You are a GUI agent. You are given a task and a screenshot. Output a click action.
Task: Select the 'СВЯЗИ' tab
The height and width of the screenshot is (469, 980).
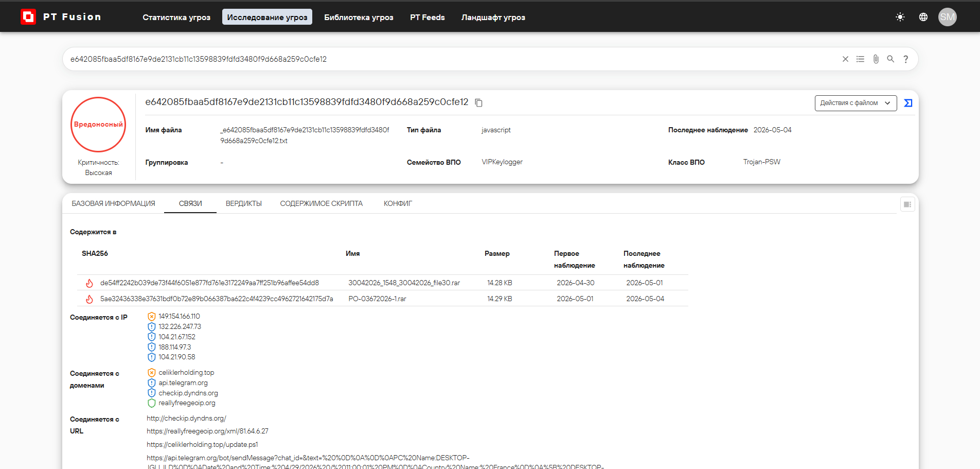190,204
